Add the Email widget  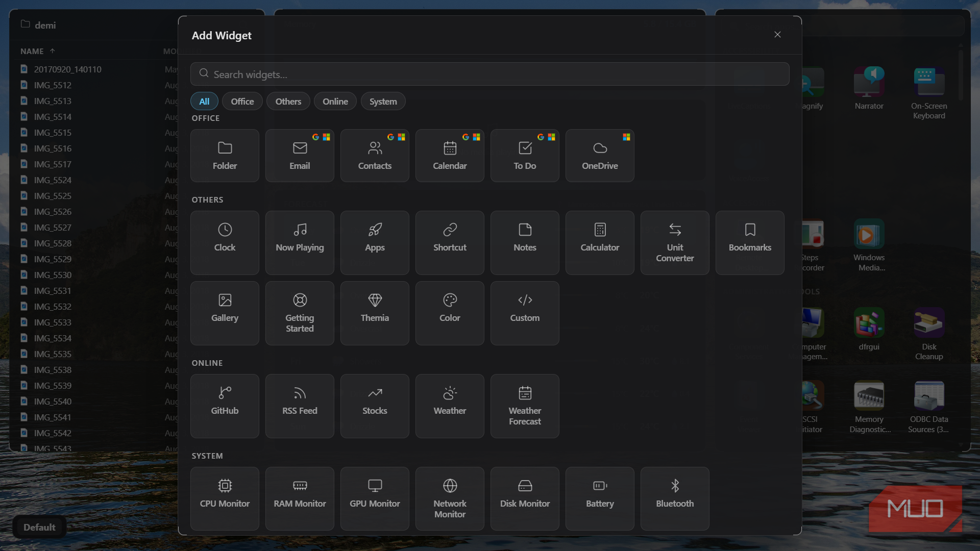click(300, 156)
